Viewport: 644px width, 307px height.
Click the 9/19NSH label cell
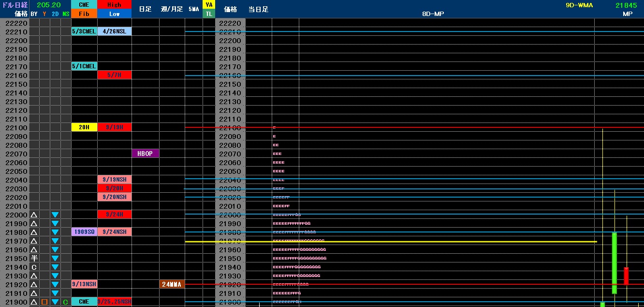114,180
